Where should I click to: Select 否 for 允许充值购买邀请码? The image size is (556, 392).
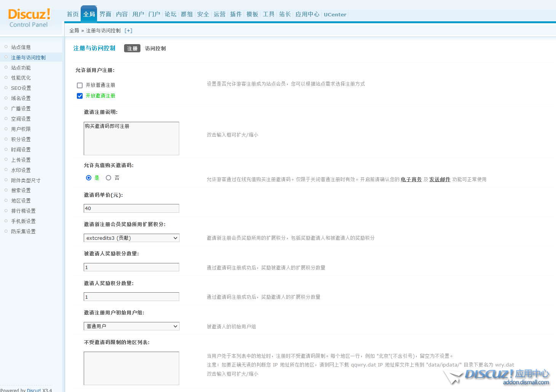[108, 178]
